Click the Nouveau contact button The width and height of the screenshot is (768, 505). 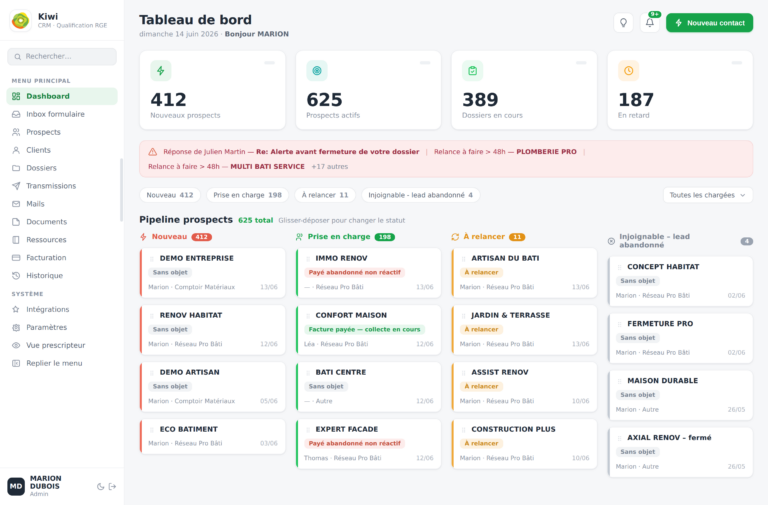[709, 23]
